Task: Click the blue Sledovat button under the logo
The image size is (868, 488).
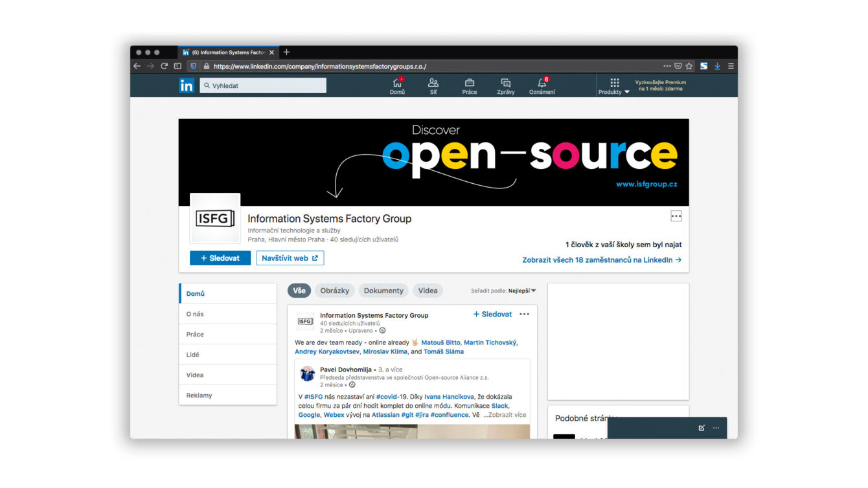Action: click(x=220, y=258)
